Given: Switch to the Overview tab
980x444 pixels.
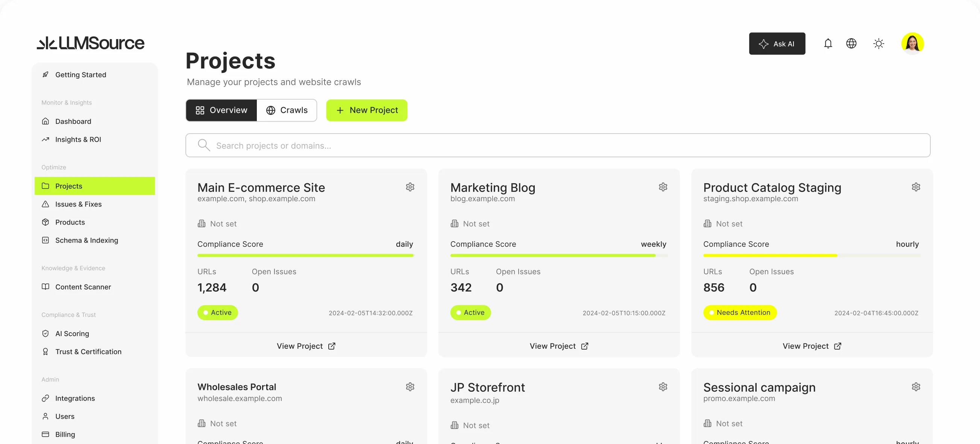Looking at the screenshot, I should coord(221,110).
